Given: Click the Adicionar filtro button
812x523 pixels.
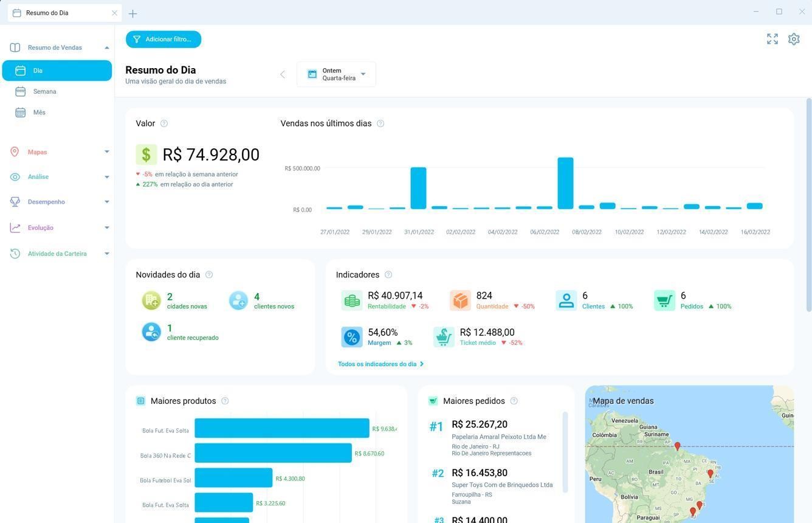Looking at the screenshot, I should 163,39.
